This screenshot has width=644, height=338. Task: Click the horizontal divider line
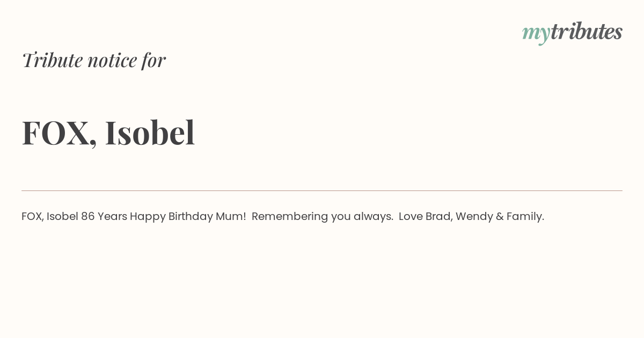322,190
